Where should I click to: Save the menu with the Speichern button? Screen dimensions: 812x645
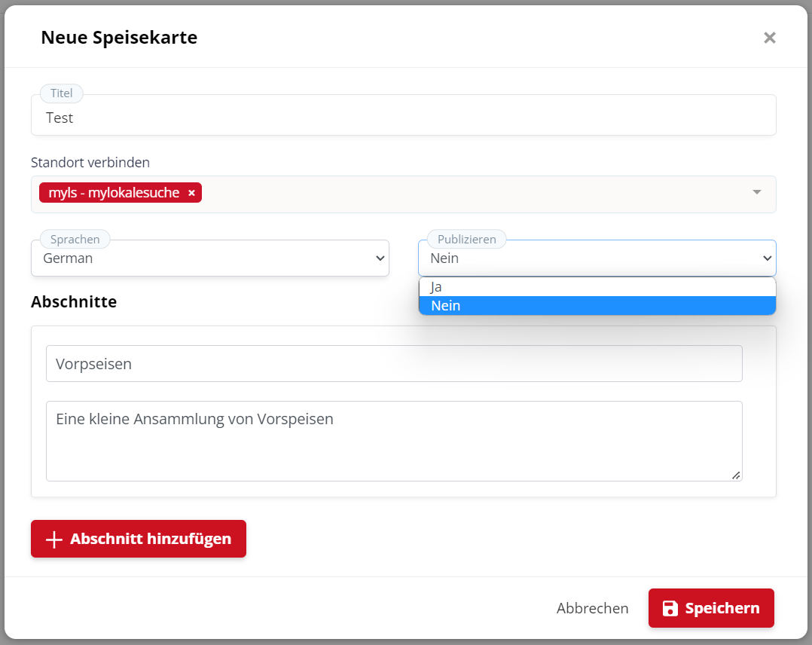pyautogui.click(x=710, y=608)
